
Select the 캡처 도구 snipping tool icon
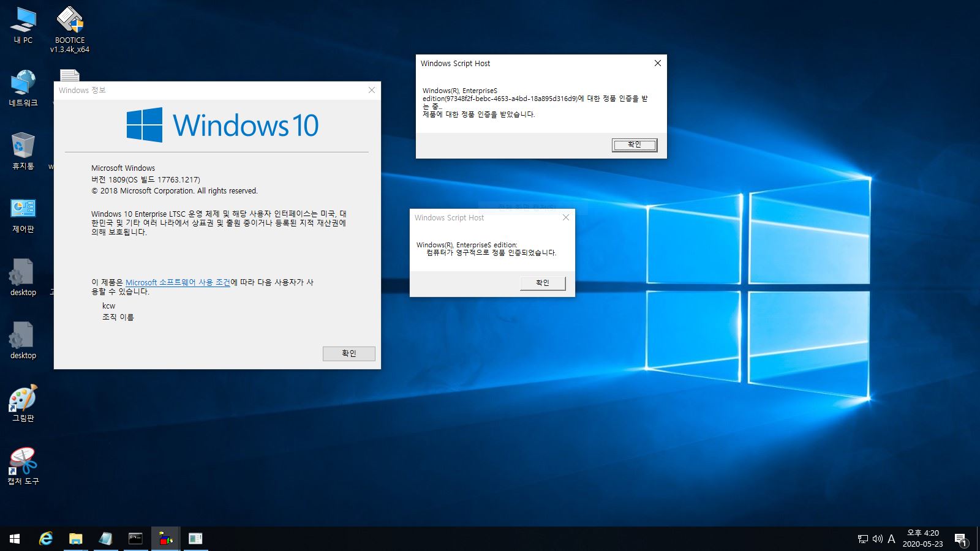pyautogui.click(x=23, y=466)
